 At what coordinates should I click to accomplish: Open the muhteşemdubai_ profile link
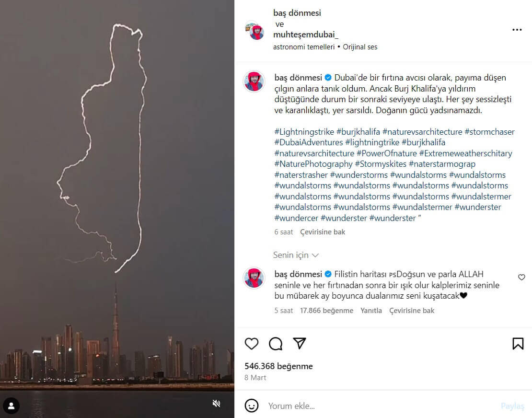click(x=306, y=35)
